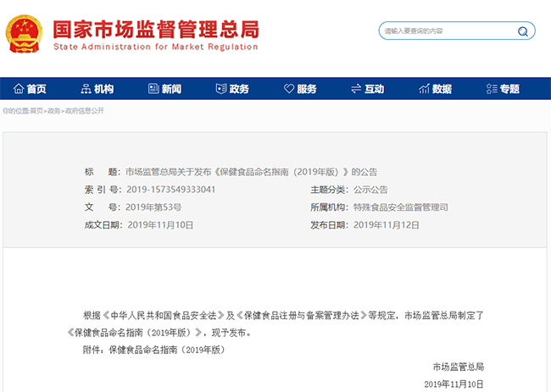The image size is (551, 392).
Task: Click the heart icon beside 服务
Action: coord(289,89)
